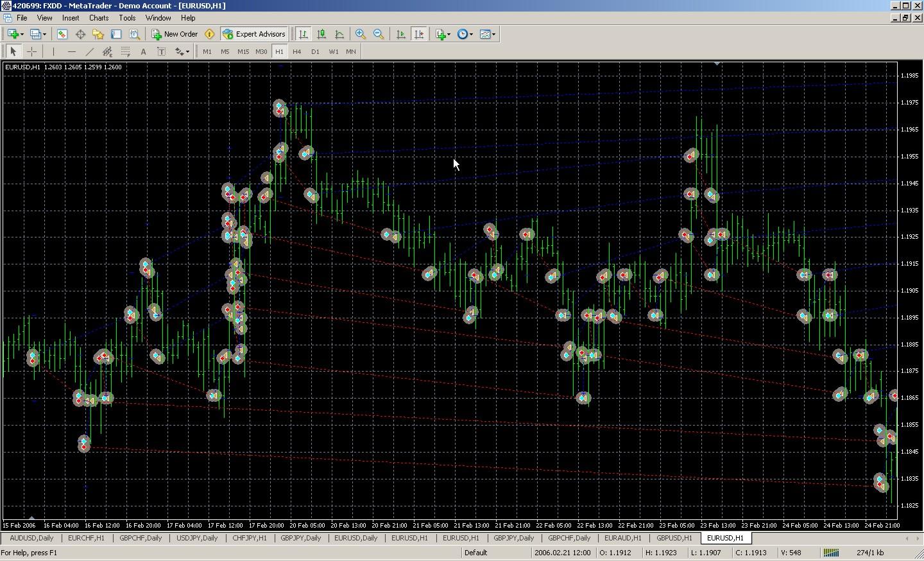Open the Navigator star-folder icon
The image size is (924, 561).
[98, 34]
